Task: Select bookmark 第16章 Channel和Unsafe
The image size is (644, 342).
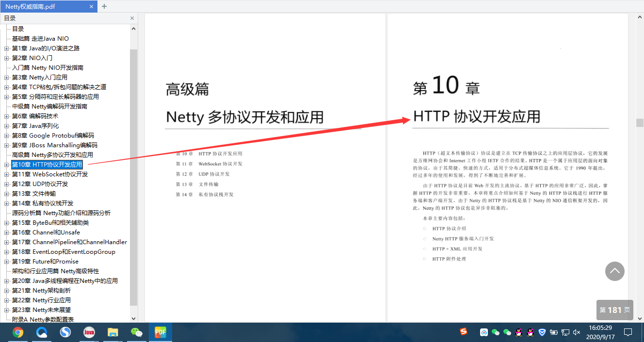Action: coord(46,233)
